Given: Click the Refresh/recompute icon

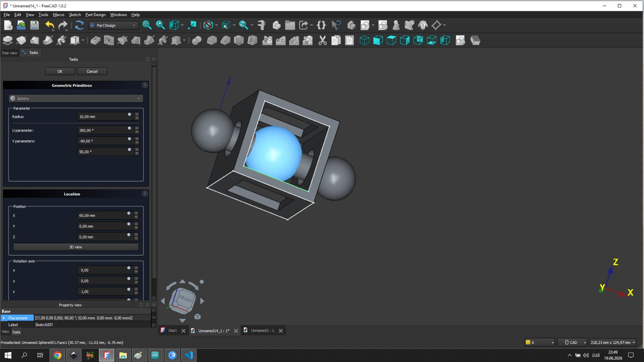Looking at the screenshot, I should pos(79,25).
